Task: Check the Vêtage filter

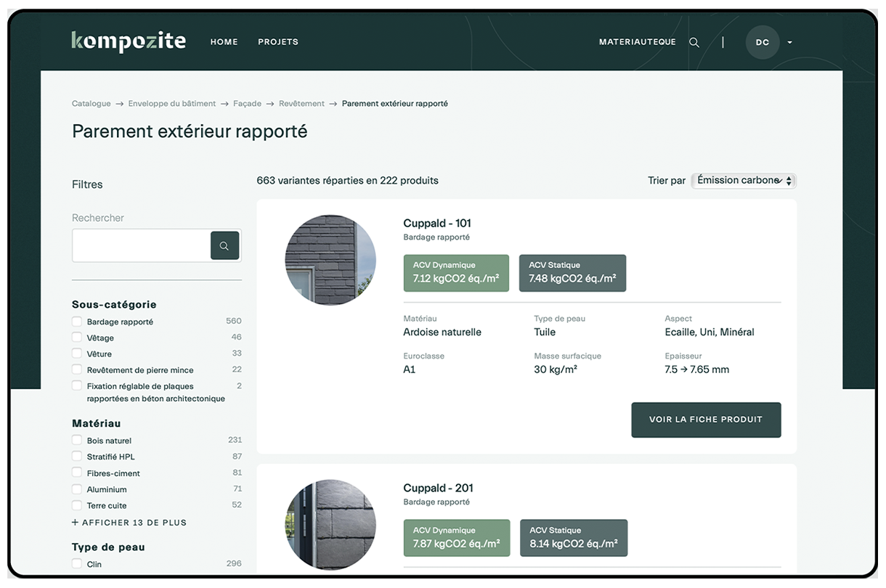Action: pyautogui.click(x=77, y=338)
